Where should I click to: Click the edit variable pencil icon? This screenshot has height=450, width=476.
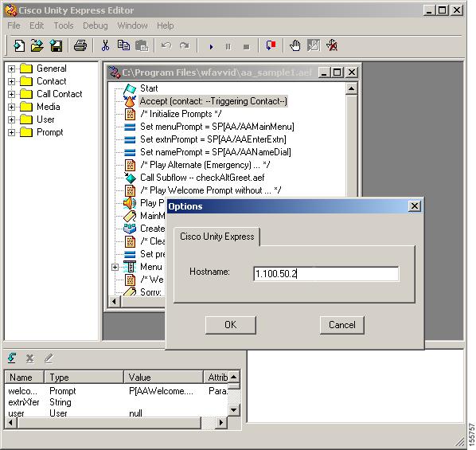coord(49,358)
